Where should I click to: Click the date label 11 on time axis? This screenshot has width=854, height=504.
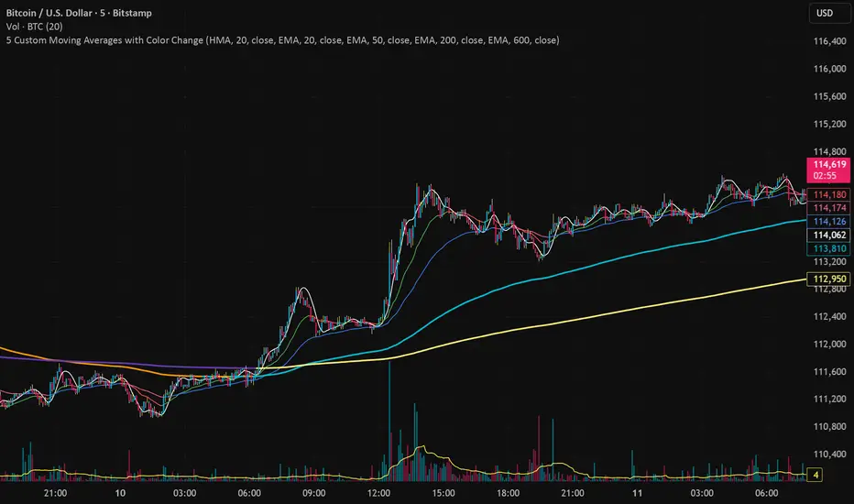pyautogui.click(x=637, y=493)
